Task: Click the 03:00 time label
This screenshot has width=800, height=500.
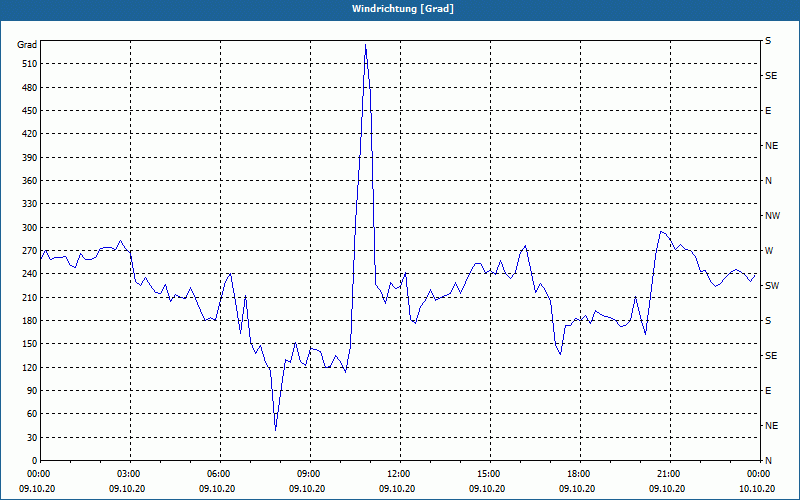Action: (x=131, y=474)
